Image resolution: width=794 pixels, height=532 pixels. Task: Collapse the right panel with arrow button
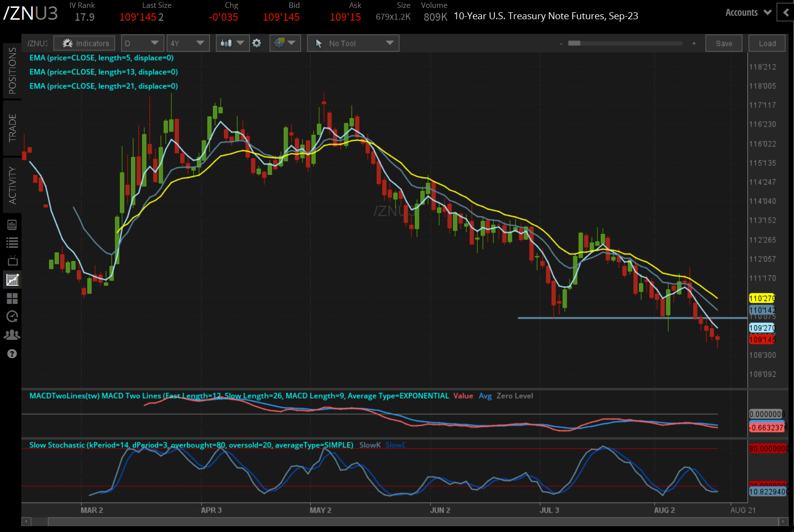[x=786, y=12]
